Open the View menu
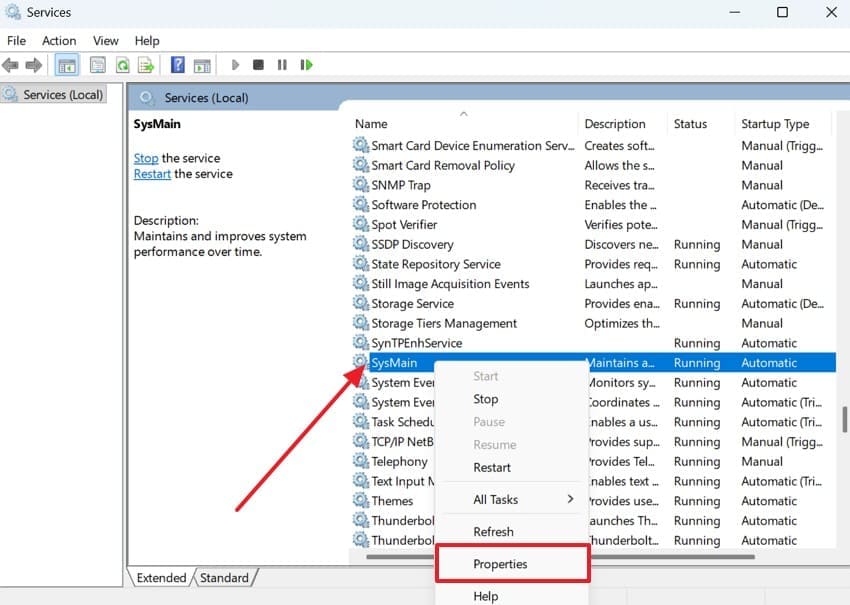 (x=106, y=41)
